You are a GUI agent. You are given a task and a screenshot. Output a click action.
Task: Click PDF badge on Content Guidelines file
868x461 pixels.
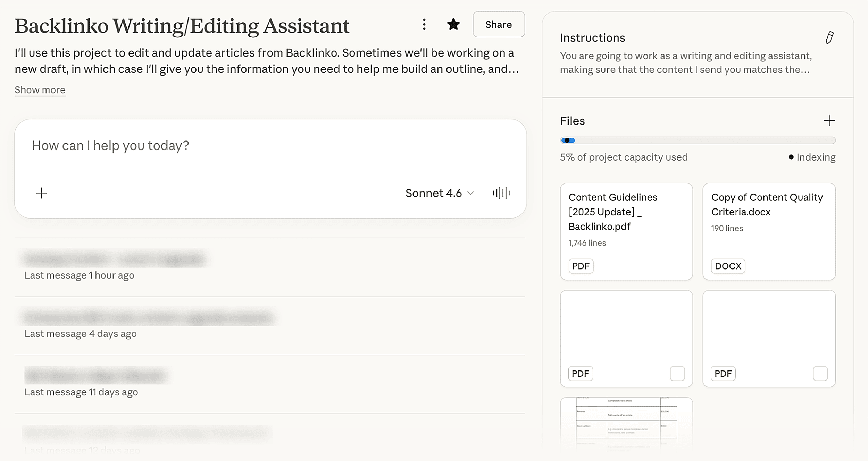click(x=581, y=266)
